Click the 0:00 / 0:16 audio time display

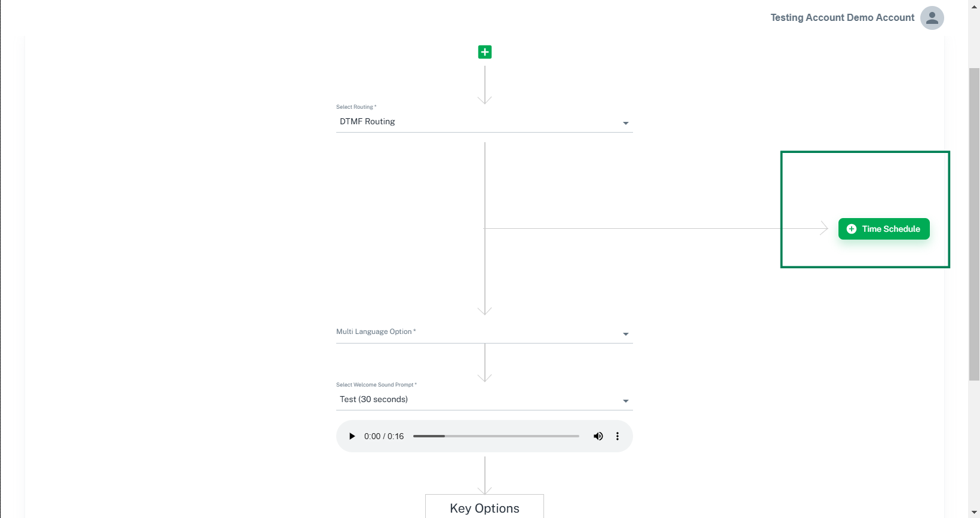tap(384, 436)
